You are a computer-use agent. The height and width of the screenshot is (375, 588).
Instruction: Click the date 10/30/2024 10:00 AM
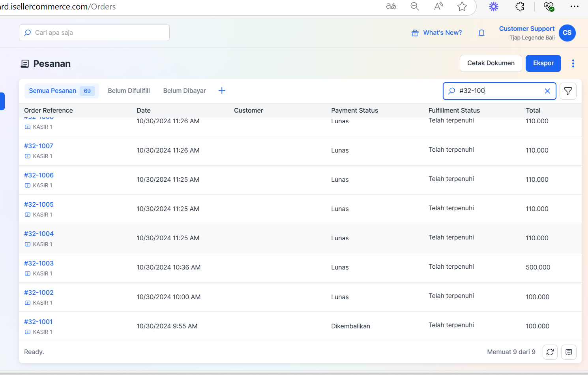[x=169, y=297]
